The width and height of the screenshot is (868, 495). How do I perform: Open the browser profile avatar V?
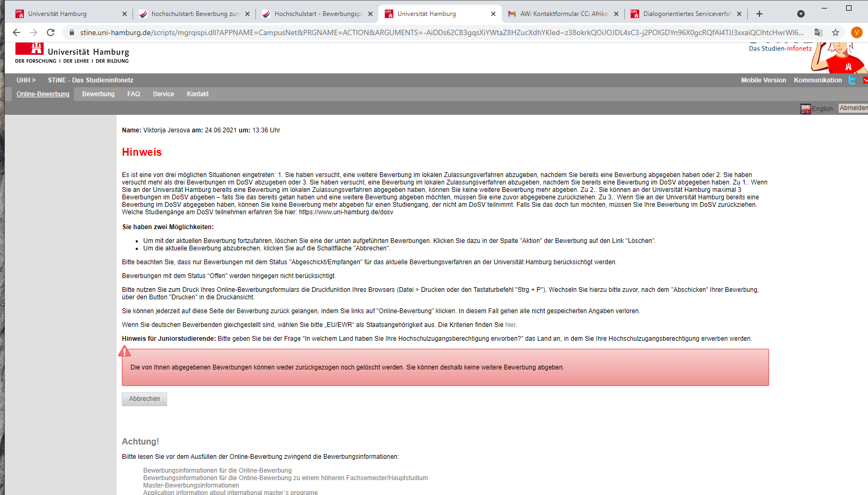[857, 32]
